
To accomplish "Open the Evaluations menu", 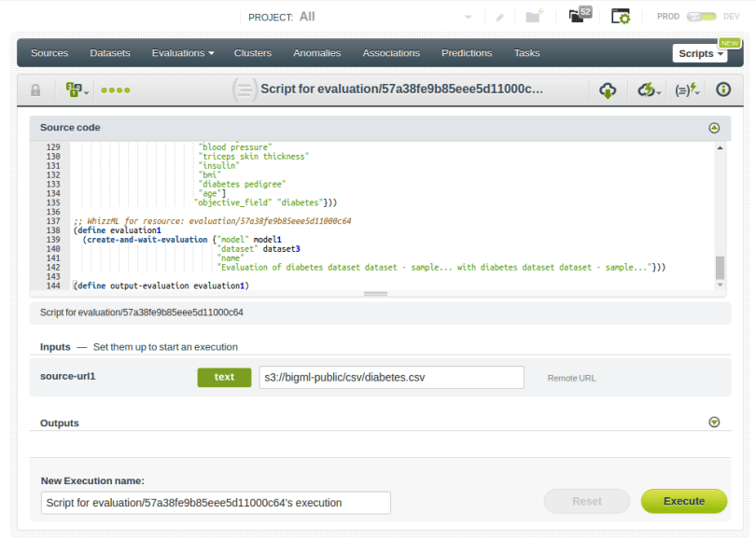I will coord(183,53).
